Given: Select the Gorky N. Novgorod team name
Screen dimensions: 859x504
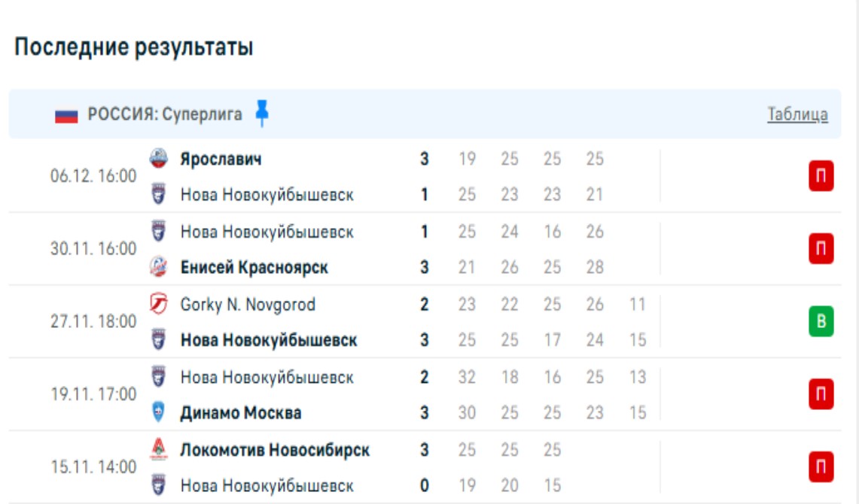Looking at the screenshot, I should [x=248, y=305].
